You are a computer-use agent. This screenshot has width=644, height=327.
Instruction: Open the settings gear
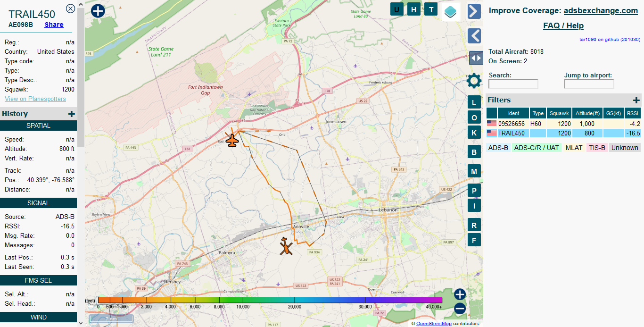pos(474,81)
